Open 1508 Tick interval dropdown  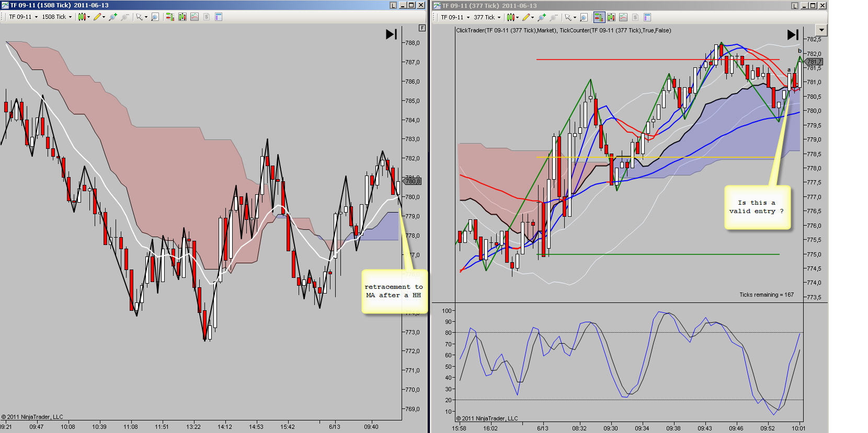70,17
